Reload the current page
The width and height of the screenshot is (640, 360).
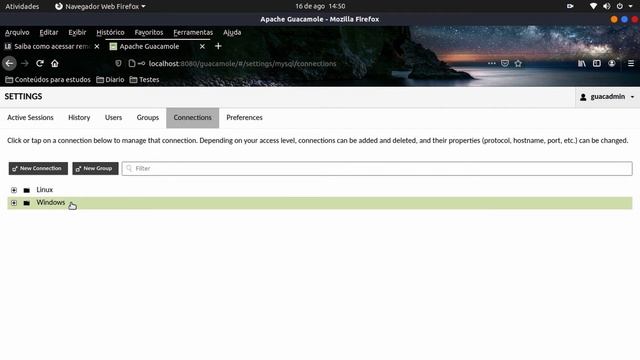coord(40,63)
